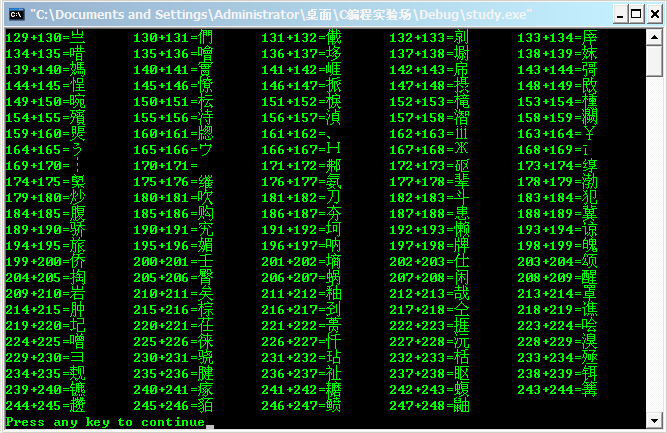Click the 212+213 output entry

(x=428, y=294)
